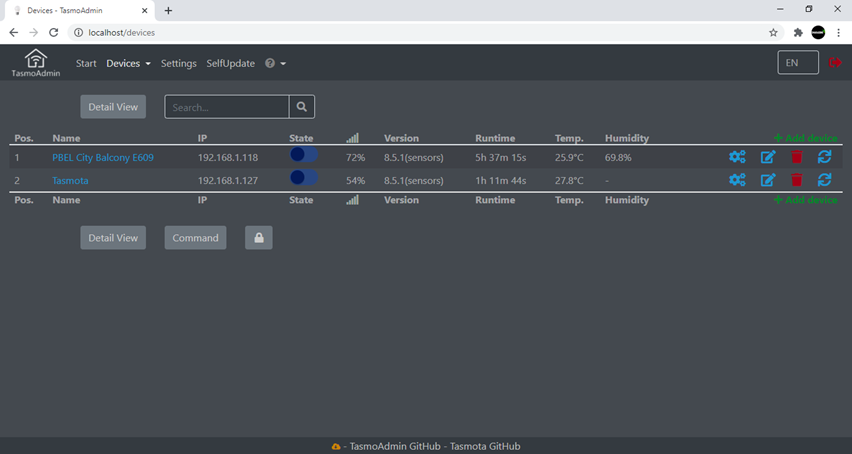Open the Chrome three-dot menu
This screenshot has height=454, width=852.
[x=839, y=33]
